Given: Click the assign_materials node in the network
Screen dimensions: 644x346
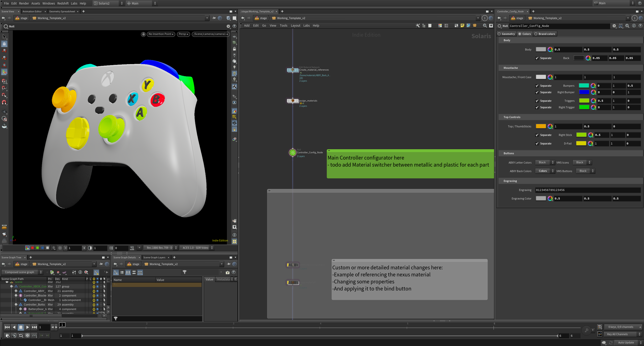Looking at the screenshot, I should [x=293, y=101].
